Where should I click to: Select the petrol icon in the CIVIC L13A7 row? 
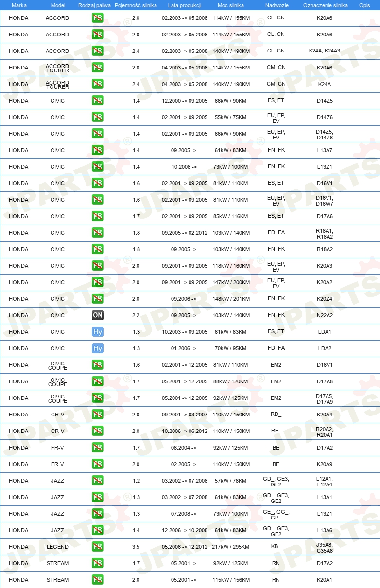pyautogui.click(x=98, y=150)
